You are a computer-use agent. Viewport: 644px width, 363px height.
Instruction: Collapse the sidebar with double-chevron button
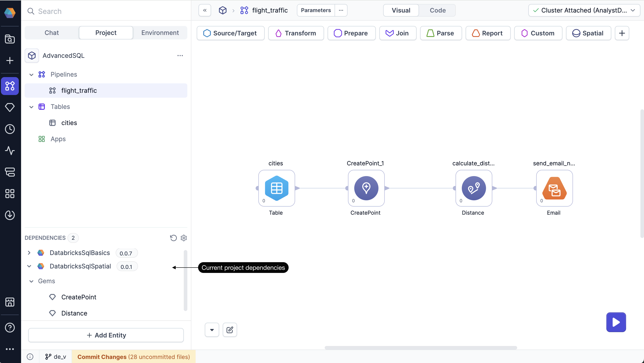pyautogui.click(x=205, y=10)
